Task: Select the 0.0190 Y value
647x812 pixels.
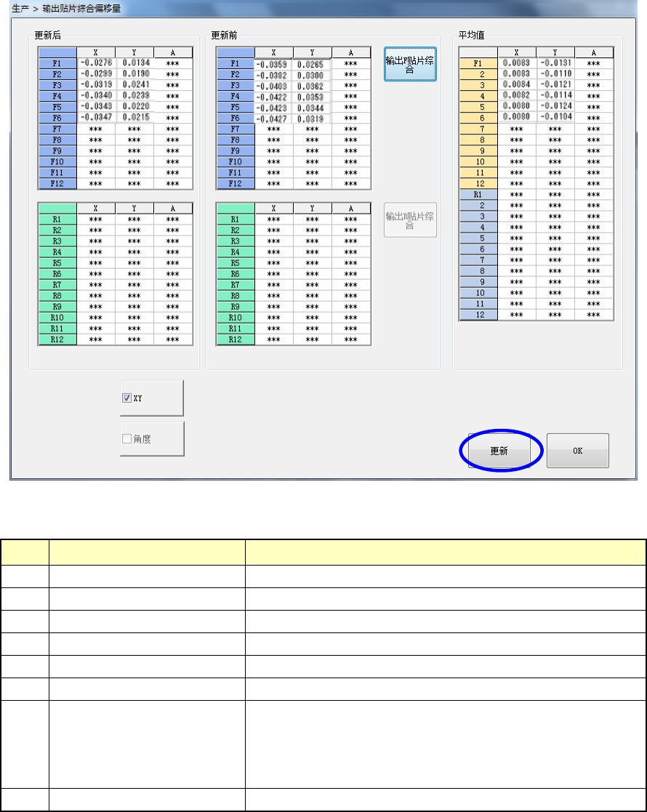Action: point(134,74)
